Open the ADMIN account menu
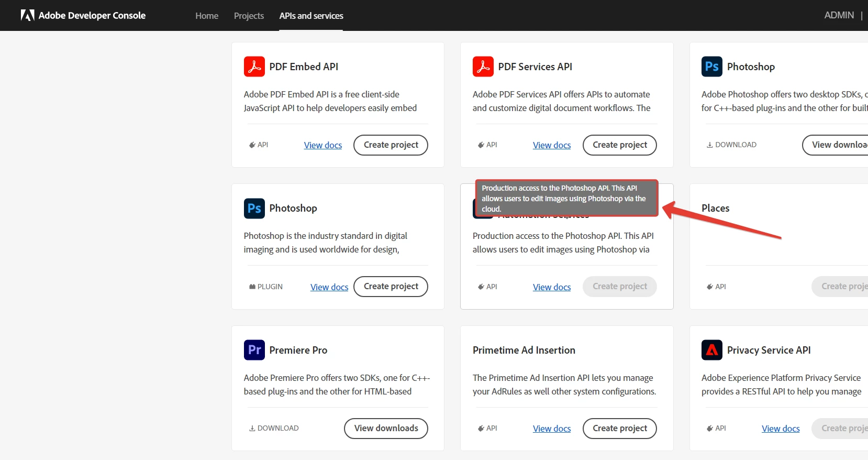Image resolution: width=868 pixels, height=460 pixels. pyautogui.click(x=839, y=15)
